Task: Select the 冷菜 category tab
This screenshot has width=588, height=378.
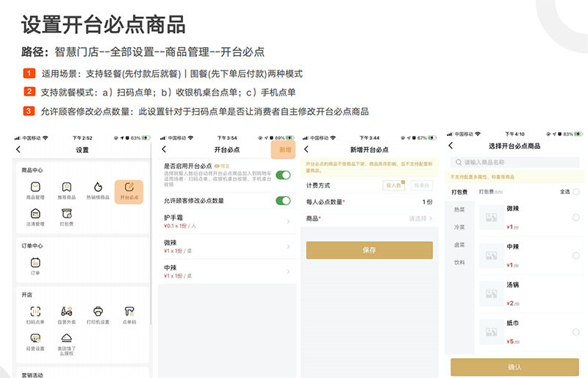Action: point(459,227)
